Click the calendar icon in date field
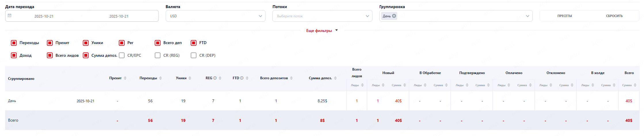The width and height of the screenshot is (644, 136). tap(9, 16)
